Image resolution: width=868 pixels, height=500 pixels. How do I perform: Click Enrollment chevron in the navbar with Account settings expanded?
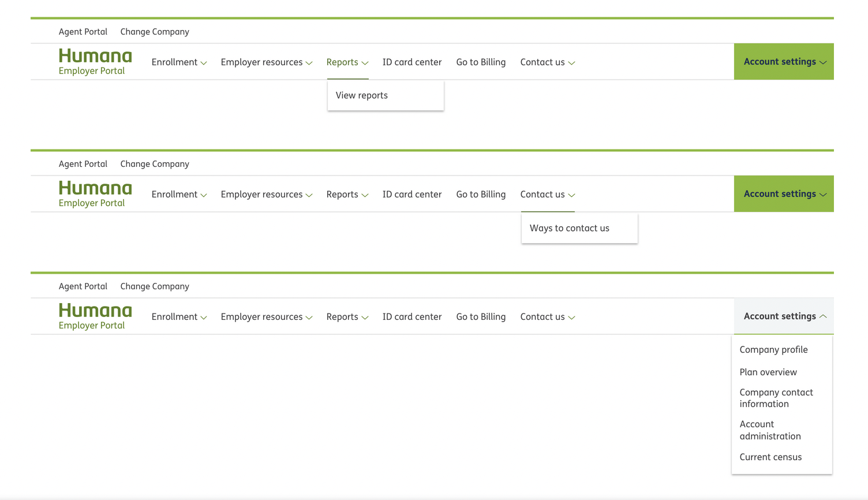[204, 318]
